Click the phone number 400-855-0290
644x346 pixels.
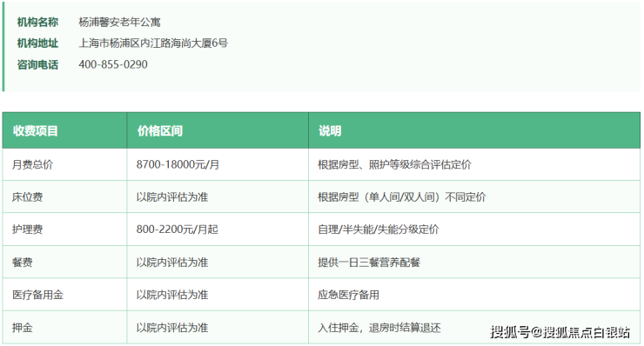point(113,64)
